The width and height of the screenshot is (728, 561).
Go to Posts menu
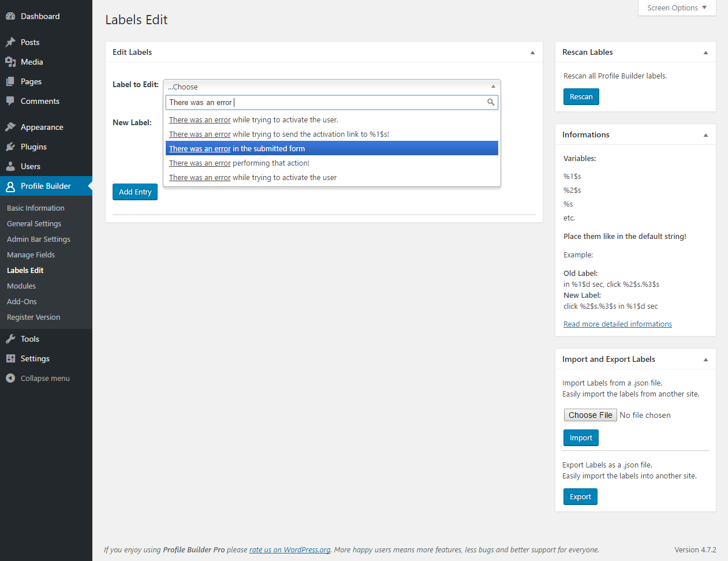click(x=46, y=42)
